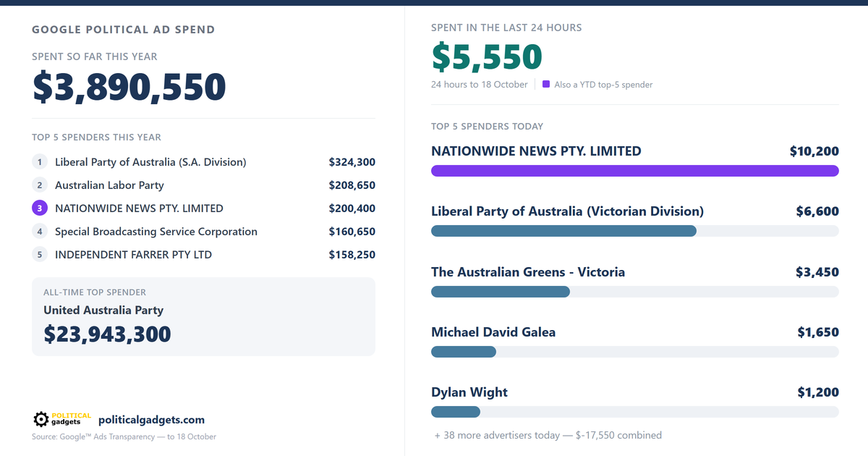Click rank badge 2 for Australian Labor Party
Screen dimensions: 868x456
(x=40, y=185)
